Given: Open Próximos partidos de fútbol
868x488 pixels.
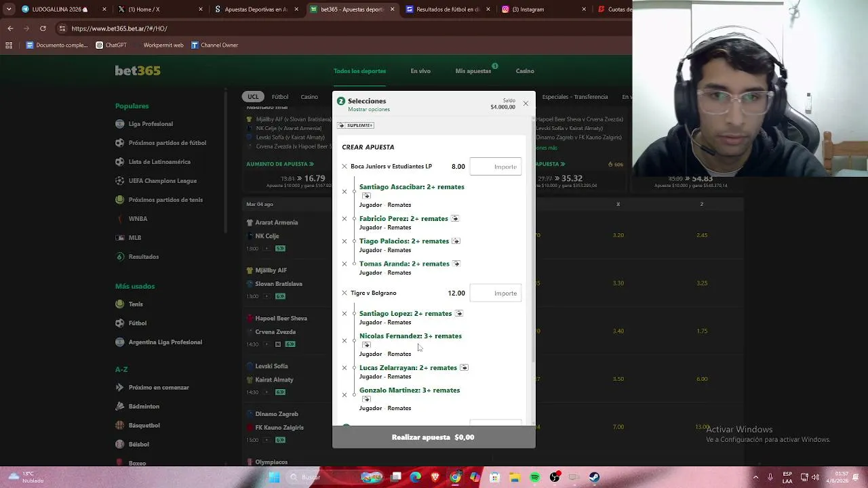Looking at the screenshot, I should point(167,143).
